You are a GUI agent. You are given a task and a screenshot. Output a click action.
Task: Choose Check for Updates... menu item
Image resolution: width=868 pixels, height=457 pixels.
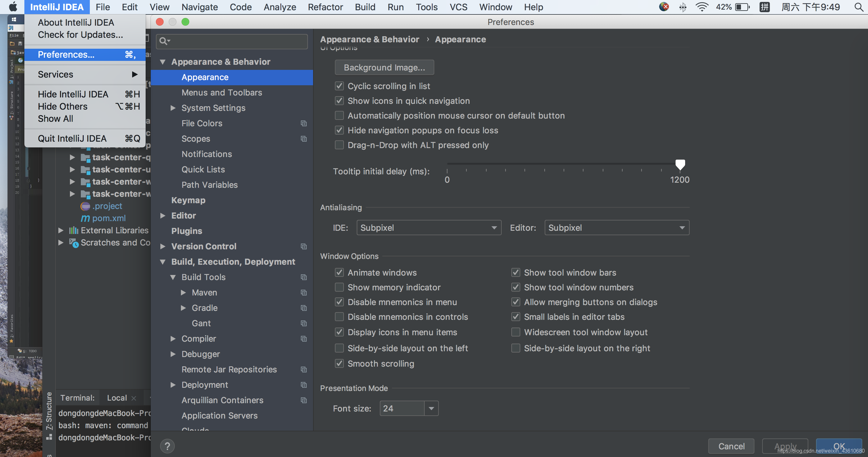[85, 35]
